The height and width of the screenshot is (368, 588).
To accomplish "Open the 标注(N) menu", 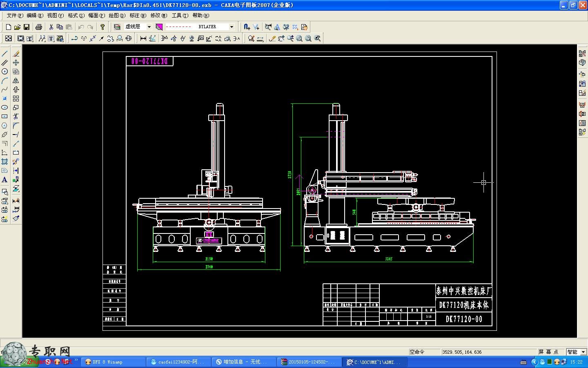I will coord(138,16).
